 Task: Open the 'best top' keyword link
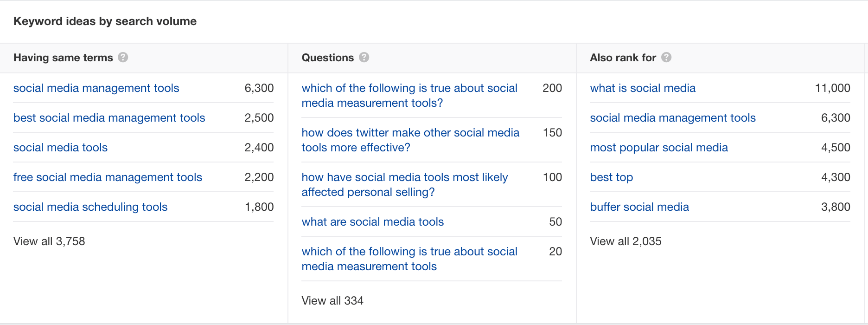point(611,177)
